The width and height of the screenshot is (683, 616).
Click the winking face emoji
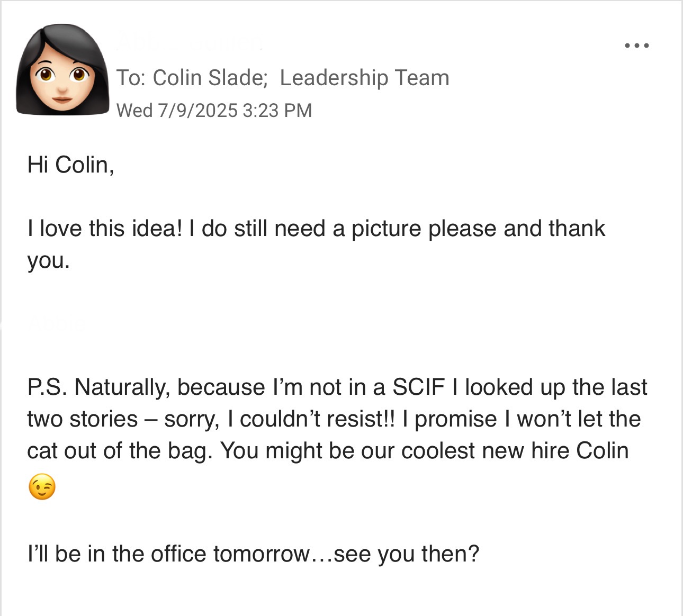tap(42, 487)
